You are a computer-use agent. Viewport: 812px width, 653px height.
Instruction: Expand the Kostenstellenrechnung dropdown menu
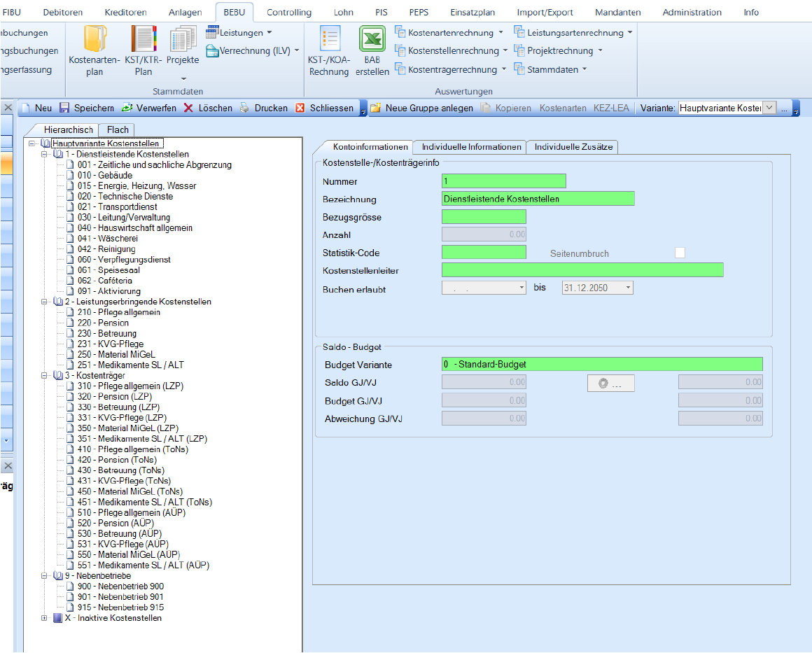[505, 51]
